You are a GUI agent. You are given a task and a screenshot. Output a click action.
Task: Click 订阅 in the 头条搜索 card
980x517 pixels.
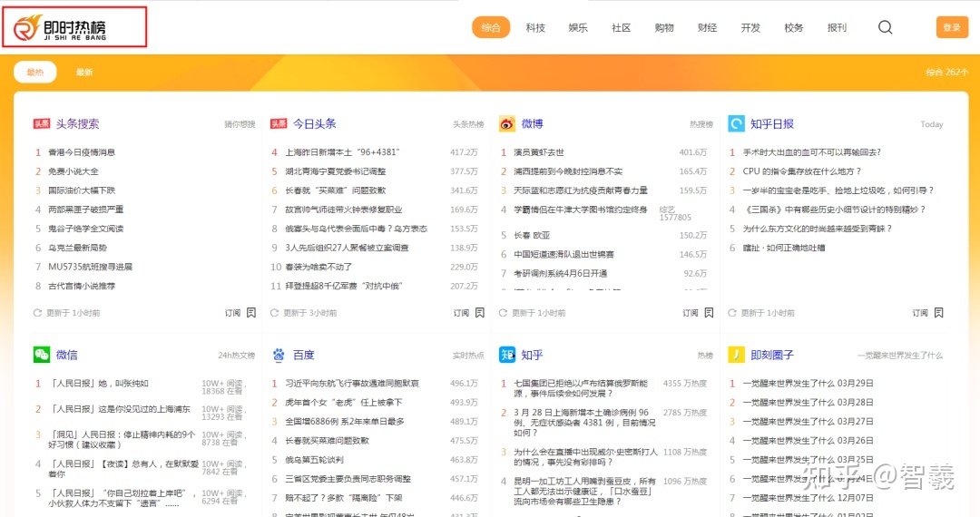pyautogui.click(x=232, y=313)
